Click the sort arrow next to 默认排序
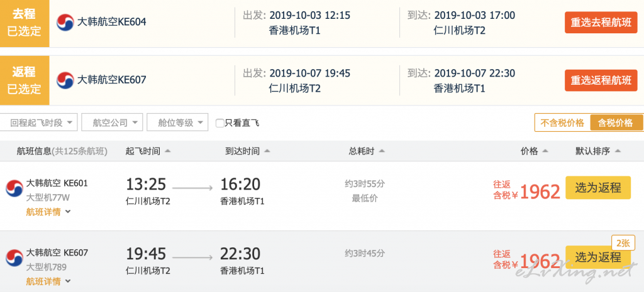The width and height of the screenshot is (644, 292). (x=618, y=151)
